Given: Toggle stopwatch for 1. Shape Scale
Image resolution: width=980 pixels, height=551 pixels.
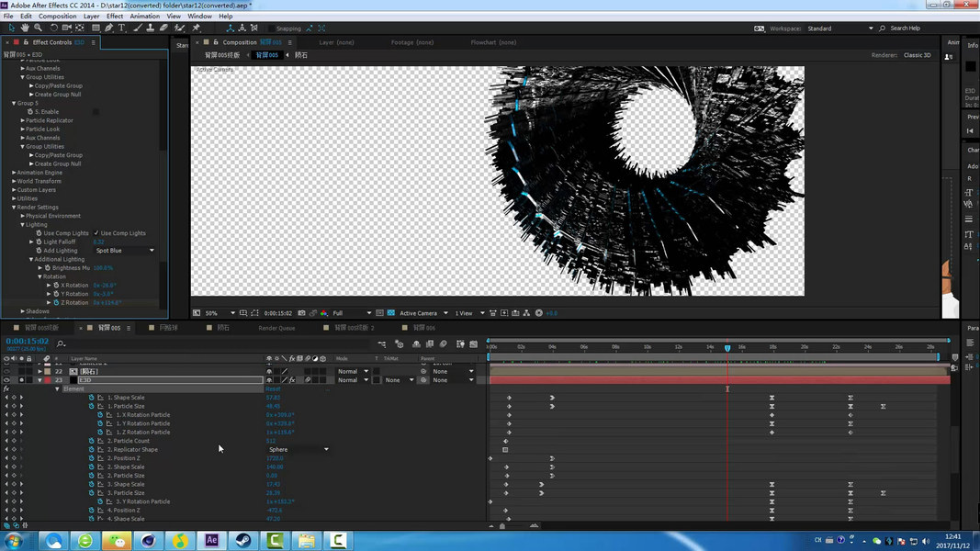Looking at the screenshot, I should [x=91, y=398].
